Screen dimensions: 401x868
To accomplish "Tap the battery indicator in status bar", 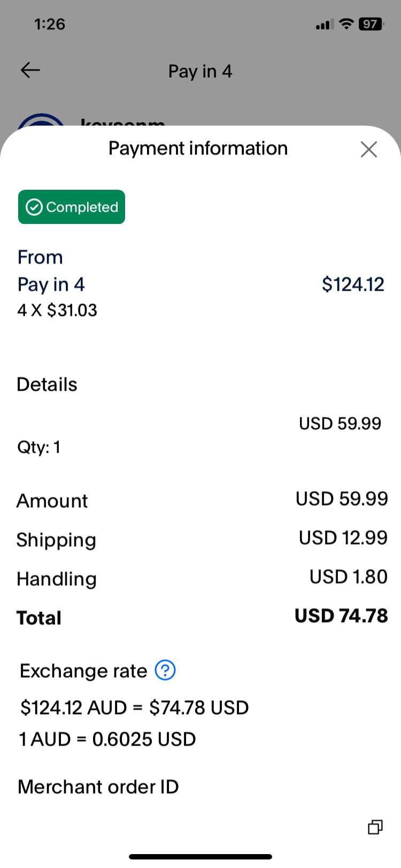I will click(371, 24).
